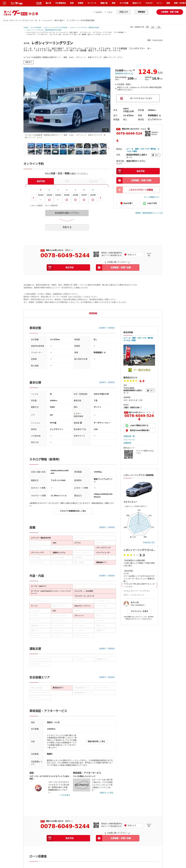The height and width of the screenshot is (868, 186).
Task: Open the ショールーム link
Action: tap(129, 440)
